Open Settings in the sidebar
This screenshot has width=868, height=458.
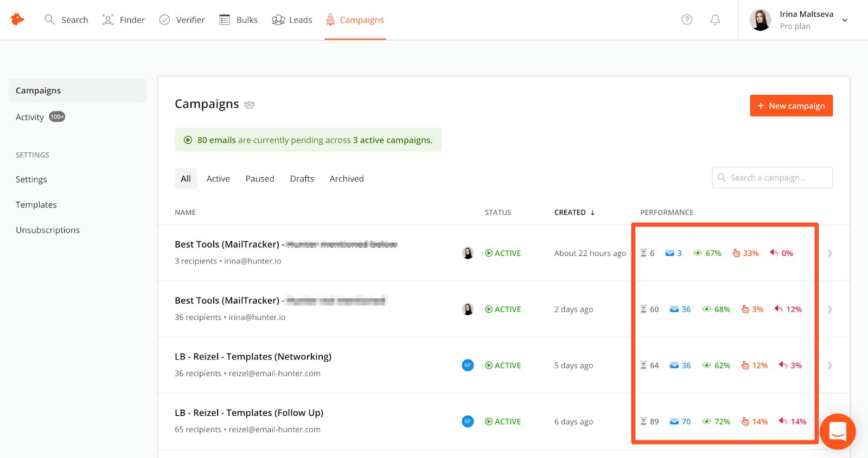click(31, 179)
